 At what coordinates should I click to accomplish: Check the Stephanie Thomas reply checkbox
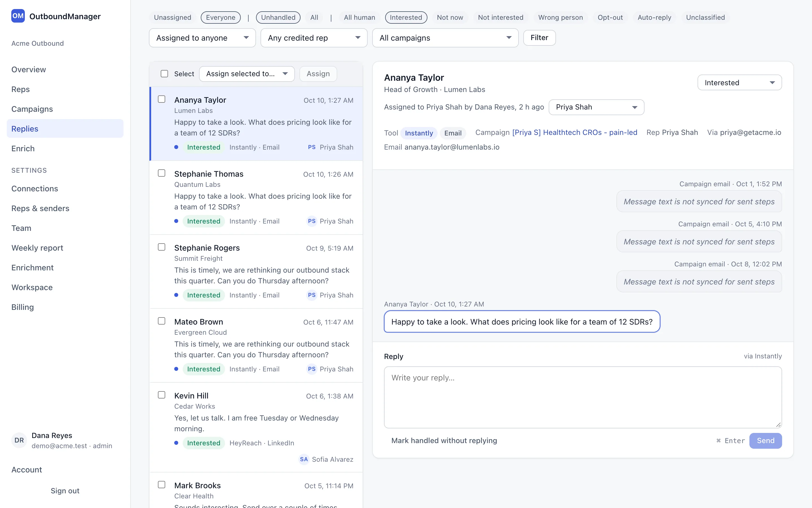(161, 173)
